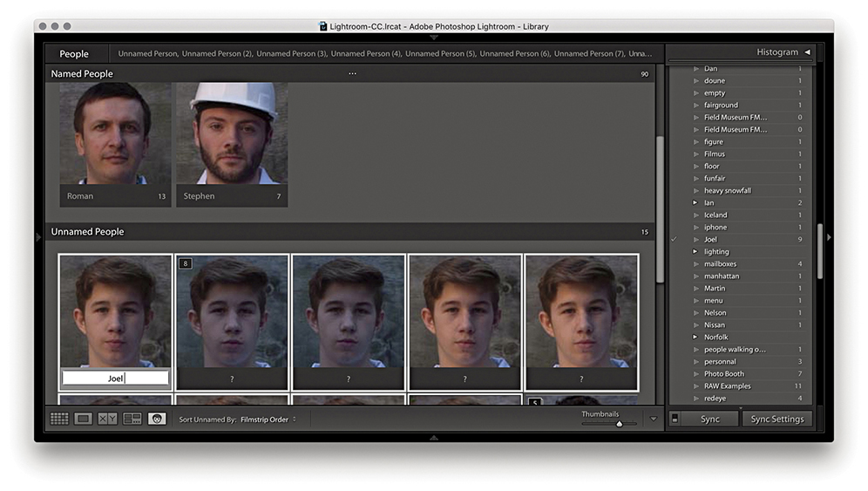
Task: Open Compare view (XY icon)
Action: (x=107, y=419)
